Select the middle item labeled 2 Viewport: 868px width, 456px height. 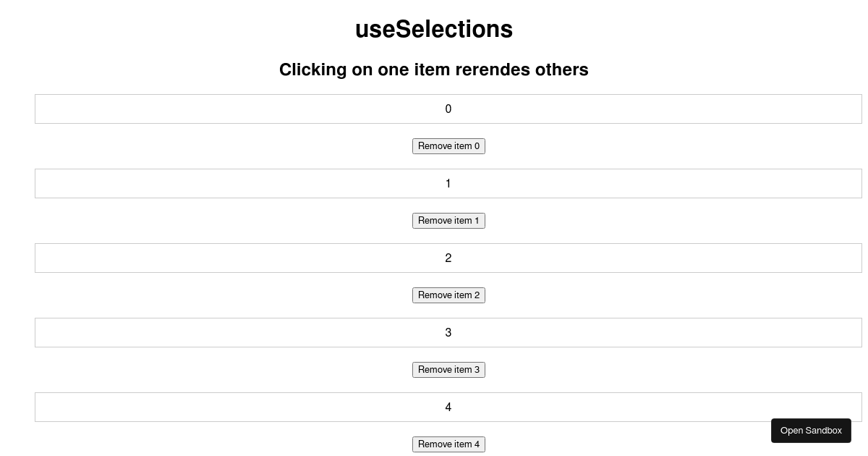[x=448, y=258]
